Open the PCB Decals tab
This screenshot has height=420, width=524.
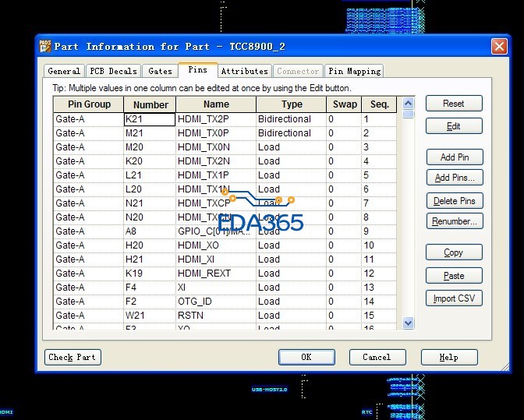[x=112, y=71]
